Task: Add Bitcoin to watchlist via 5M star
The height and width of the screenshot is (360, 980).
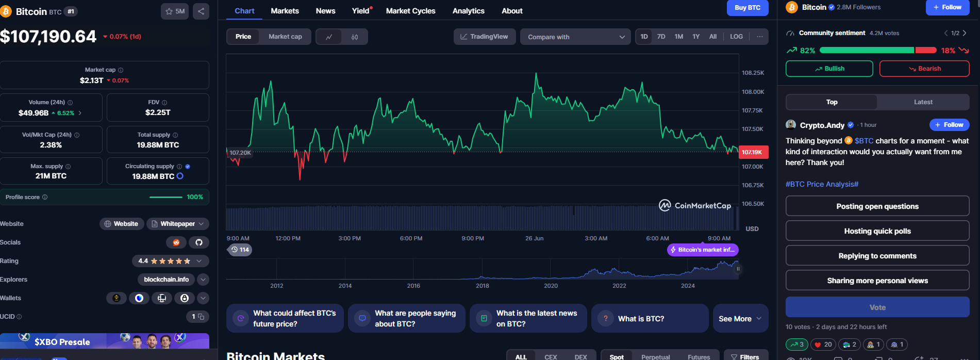Action: 175,11
